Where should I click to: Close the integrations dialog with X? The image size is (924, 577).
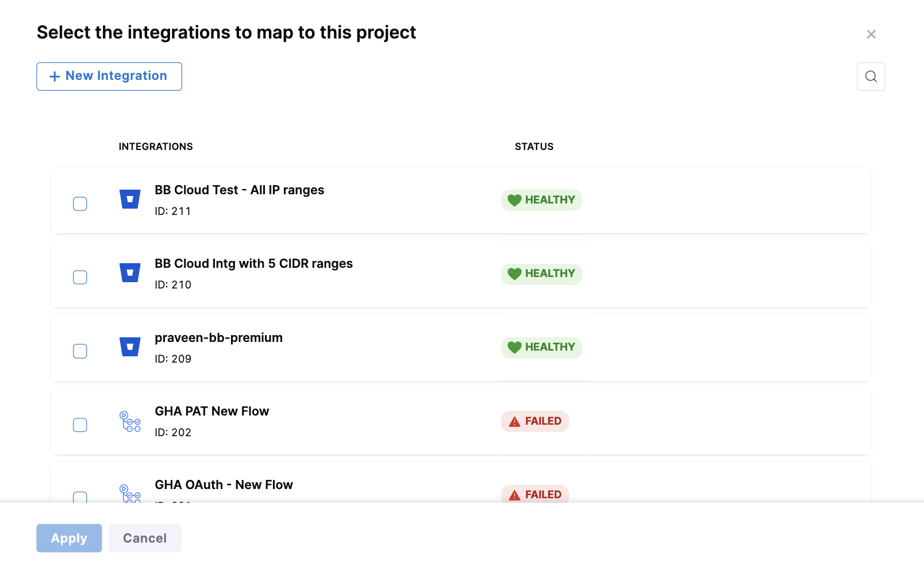tap(871, 34)
